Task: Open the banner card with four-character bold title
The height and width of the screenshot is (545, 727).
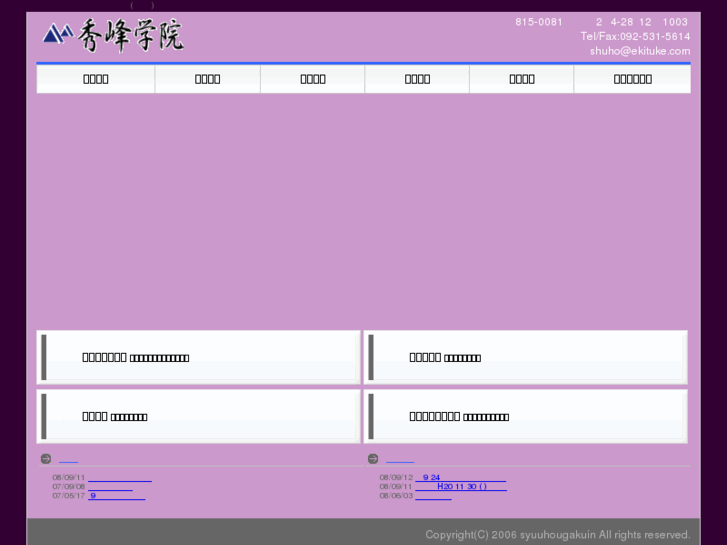Action: point(198,417)
